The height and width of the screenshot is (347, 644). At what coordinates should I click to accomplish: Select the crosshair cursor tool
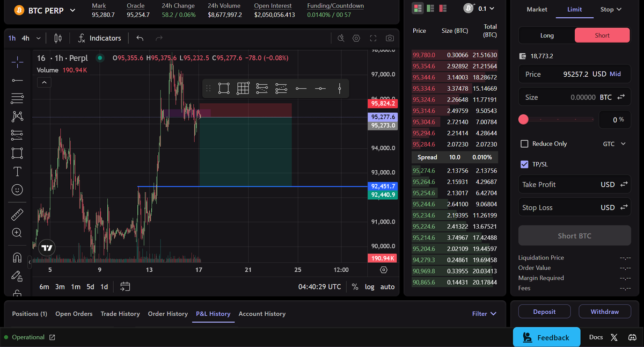pos(17,62)
